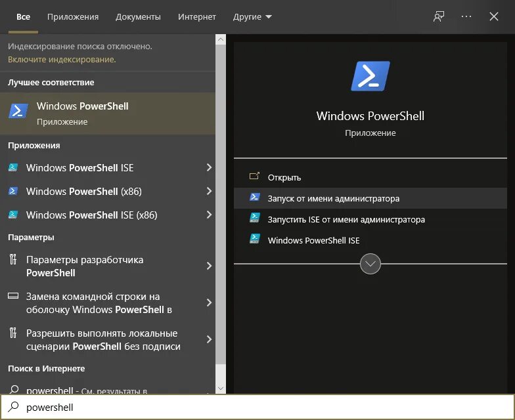The image size is (515, 420).
Task: Click the Windows PowerShell (x86) list icon
Action: point(13,191)
